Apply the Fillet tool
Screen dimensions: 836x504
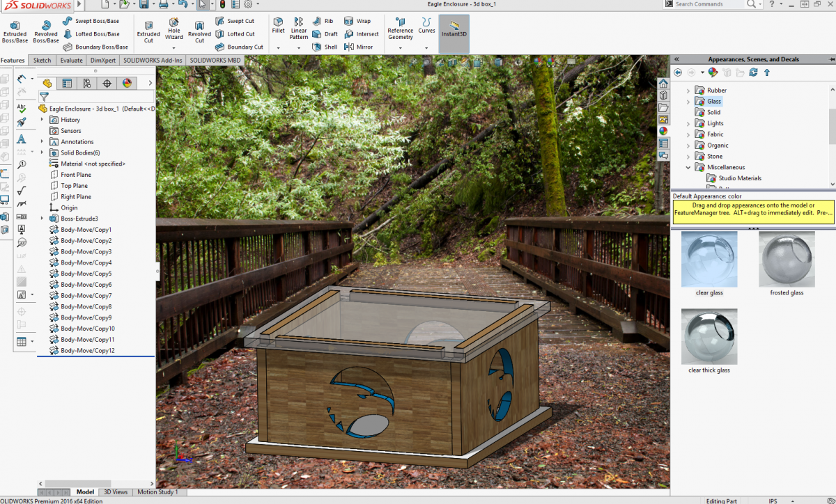(x=278, y=26)
